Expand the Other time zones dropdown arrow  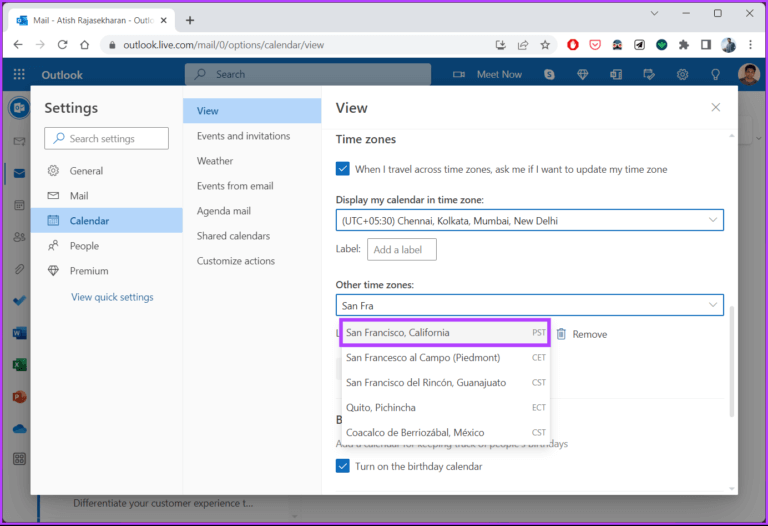[x=713, y=305]
